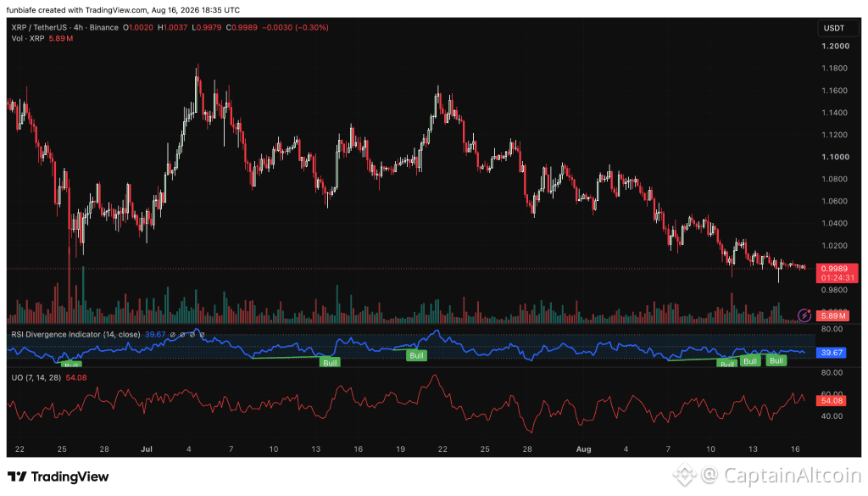The image size is (868, 496).
Task: Click the 0.9800 price scale label
Action: point(834,289)
